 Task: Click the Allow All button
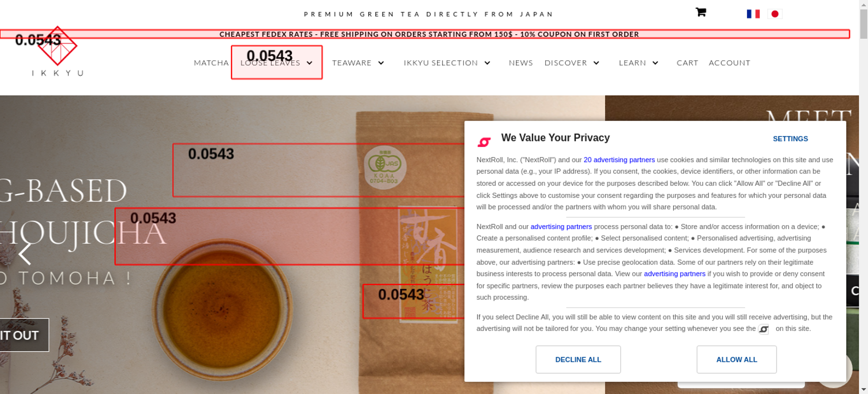(736, 359)
